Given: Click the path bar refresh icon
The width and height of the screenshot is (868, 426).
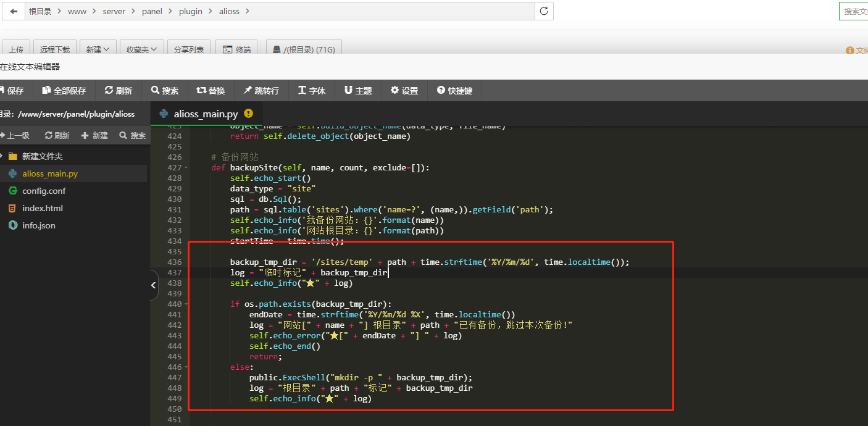Looking at the screenshot, I should pyautogui.click(x=544, y=11).
